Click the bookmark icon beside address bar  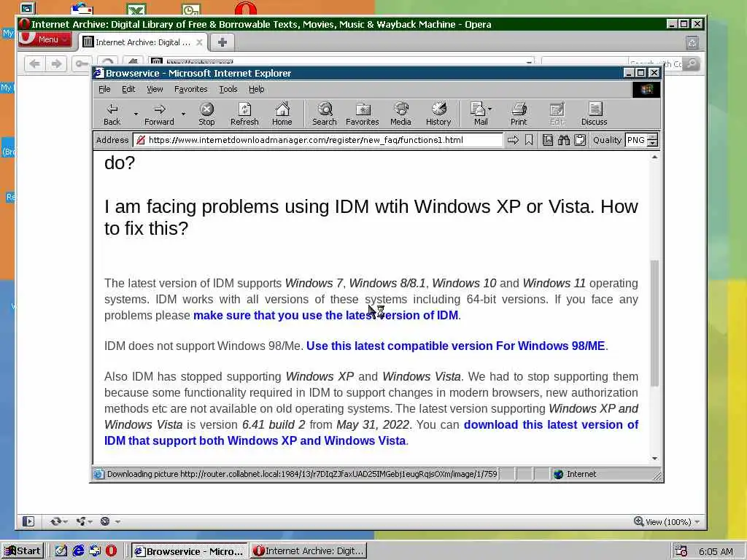(x=529, y=140)
